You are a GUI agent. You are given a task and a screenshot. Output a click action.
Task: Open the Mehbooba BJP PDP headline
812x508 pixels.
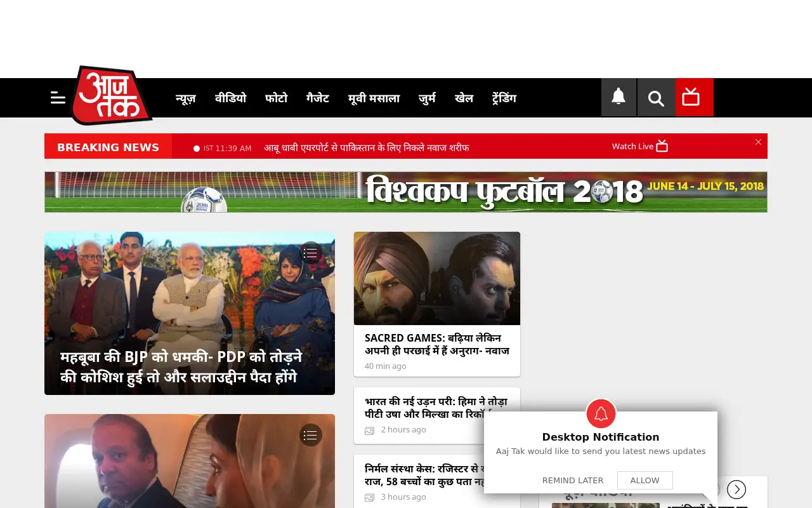click(x=181, y=367)
